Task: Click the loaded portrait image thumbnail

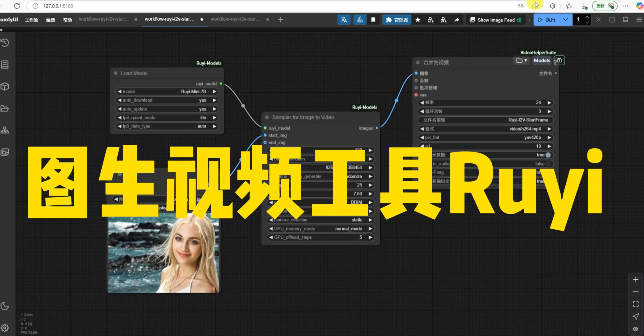Action: click(x=163, y=254)
